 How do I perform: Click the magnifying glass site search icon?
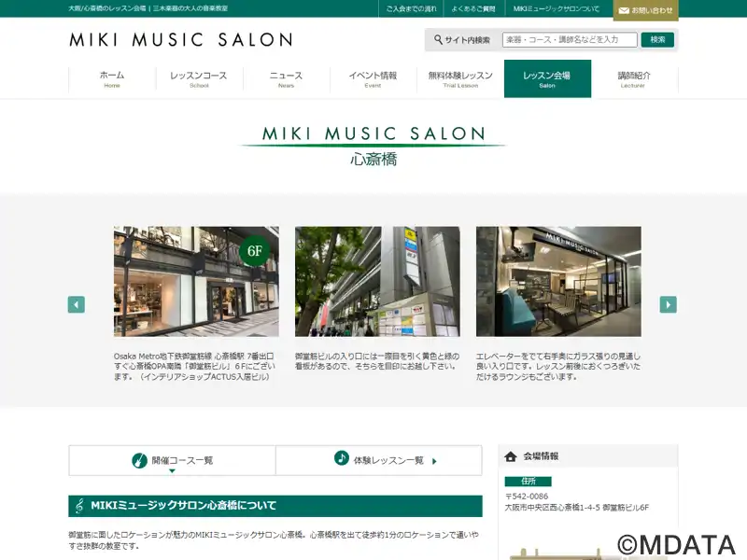(438, 40)
